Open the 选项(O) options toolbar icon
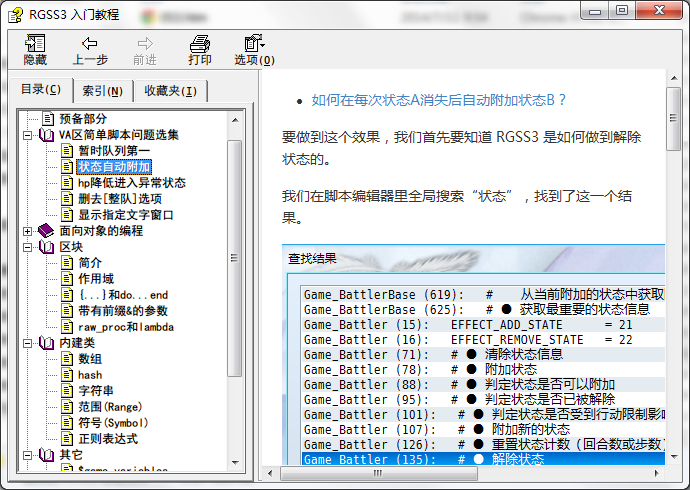690x490 pixels. click(x=254, y=44)
